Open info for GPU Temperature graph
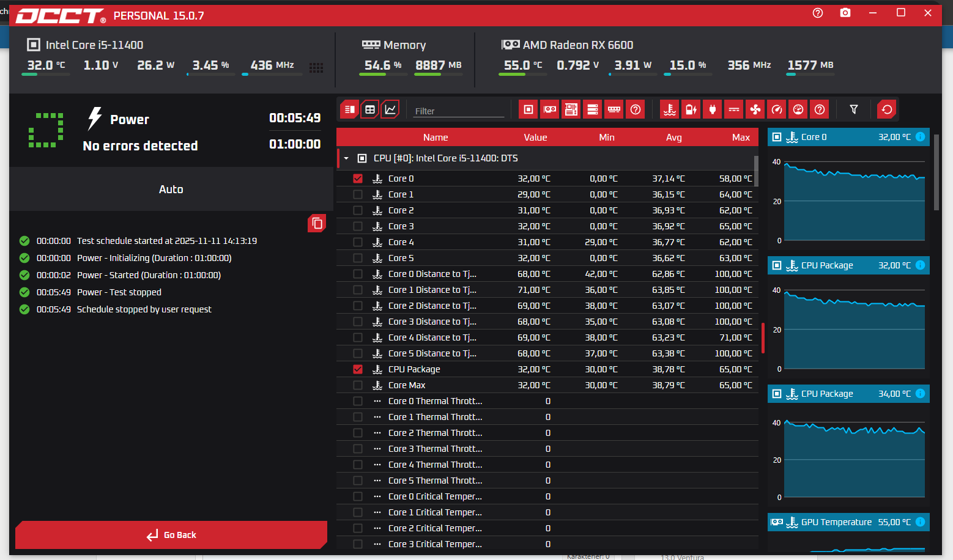 pyautogui.click(x=920, y=522)
